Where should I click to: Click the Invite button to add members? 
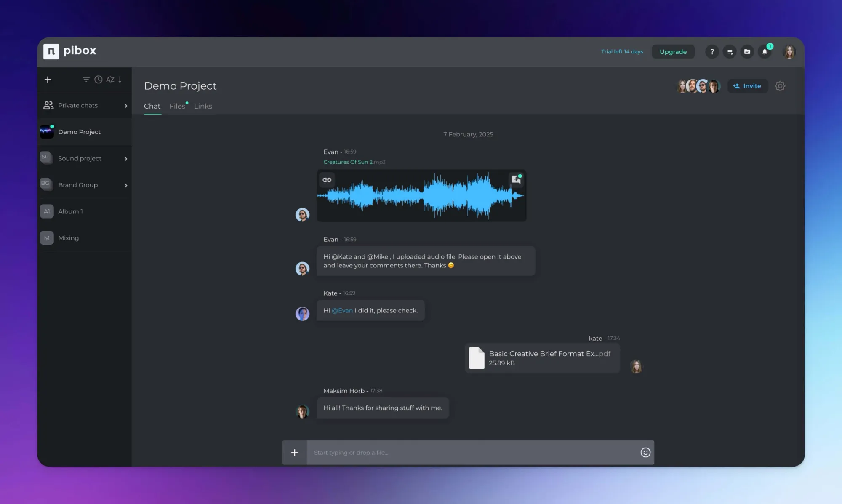[748, 86]
